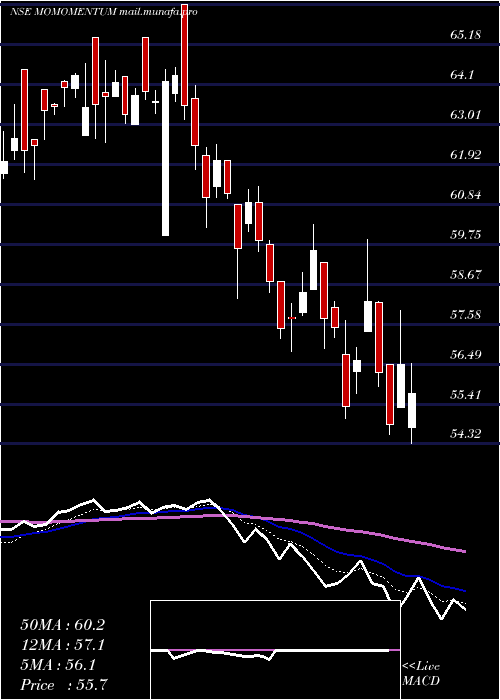Click the 61.92 price axis label
500x700 pixels.
(466, 155)
